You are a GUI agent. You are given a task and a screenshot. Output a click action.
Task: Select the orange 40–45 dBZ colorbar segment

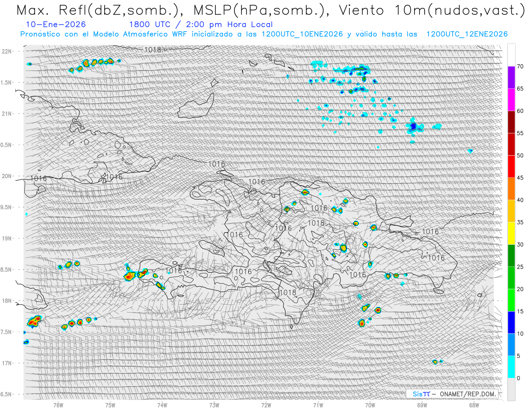(511, 189)
